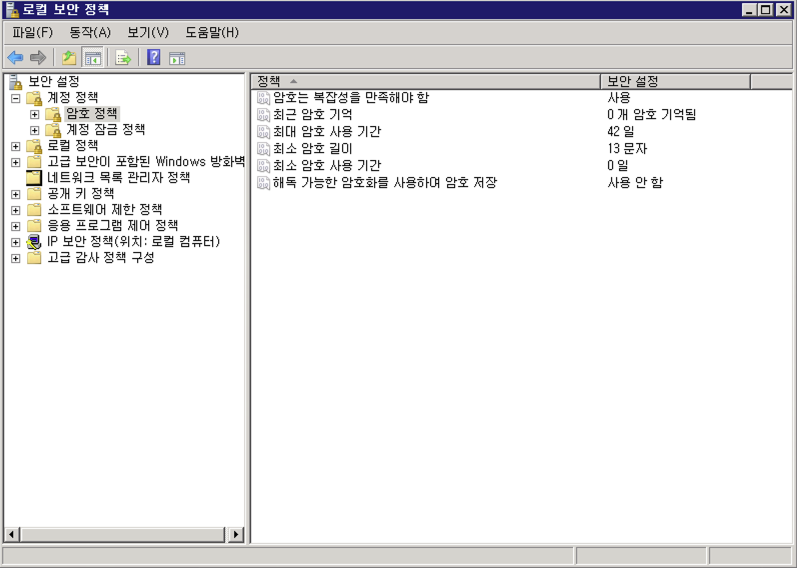This screenshot has height=568, width=797.
Task: Click the policy icon beside 최근 암호 기억
Action: click(263, 115)
